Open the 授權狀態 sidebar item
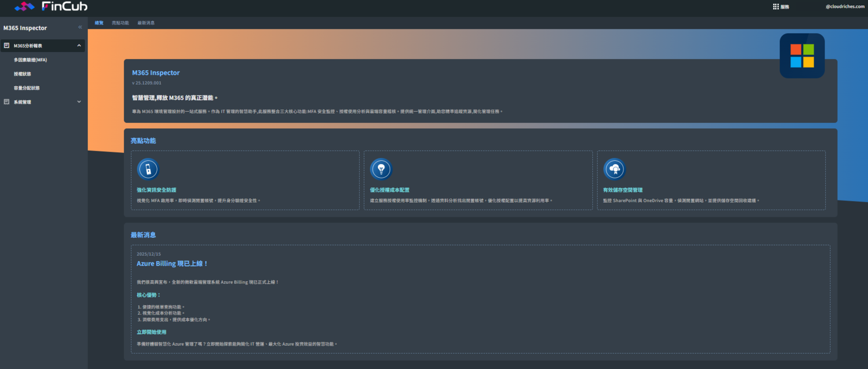This screenshot has height=369, width=868. point(22,74)
